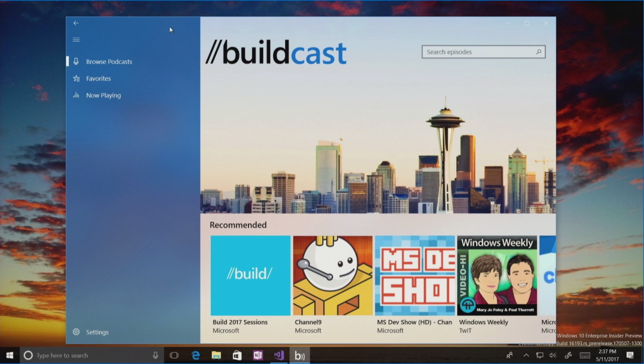Open the Now Playing section

click(x=133, y=95)
